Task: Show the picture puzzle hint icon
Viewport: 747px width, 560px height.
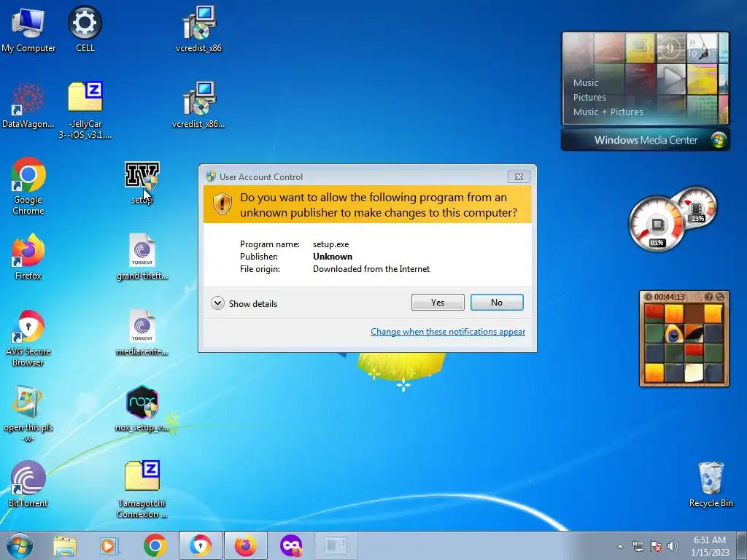Action: click(x=709, y=297)
